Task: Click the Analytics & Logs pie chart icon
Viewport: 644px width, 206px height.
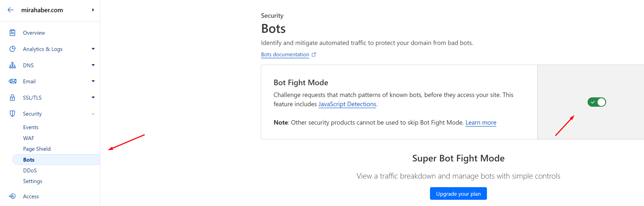Action: (12, 49)
